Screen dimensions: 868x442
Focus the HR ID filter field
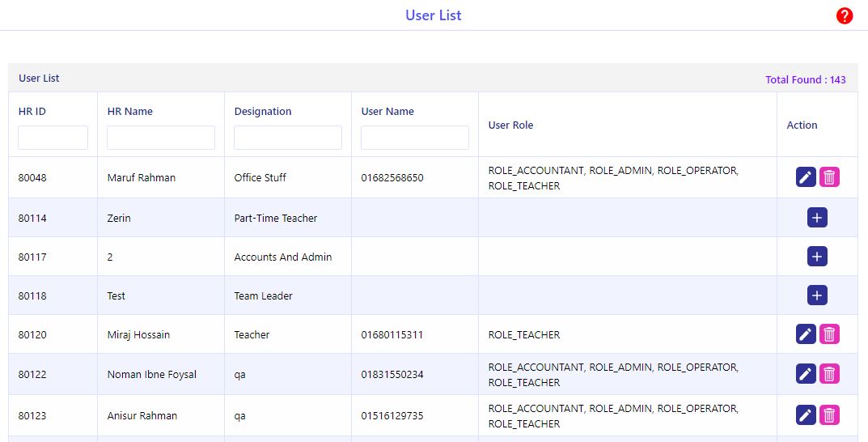coord(53,138)
